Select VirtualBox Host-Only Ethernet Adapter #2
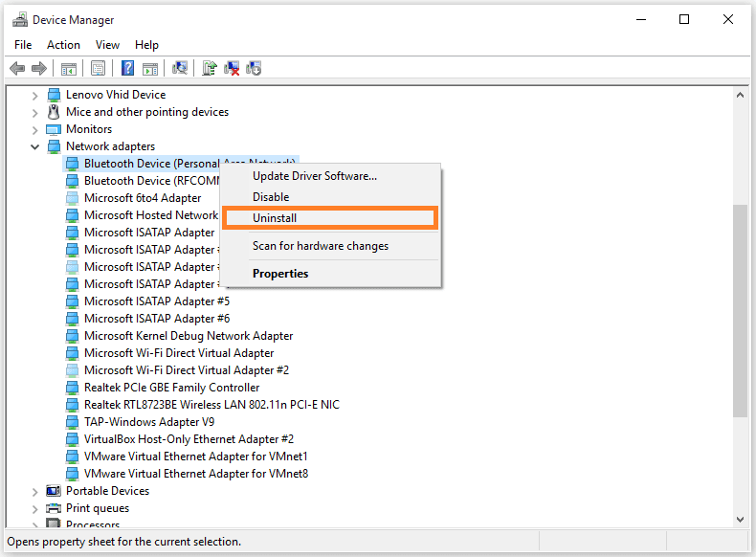Image resolution: width=756 pixels, height=557 pixels. point(189,439)
